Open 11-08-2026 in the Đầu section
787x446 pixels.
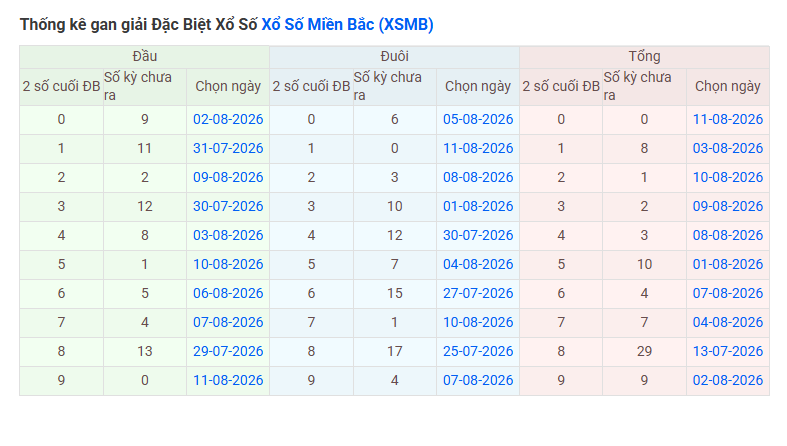[228, 380]
